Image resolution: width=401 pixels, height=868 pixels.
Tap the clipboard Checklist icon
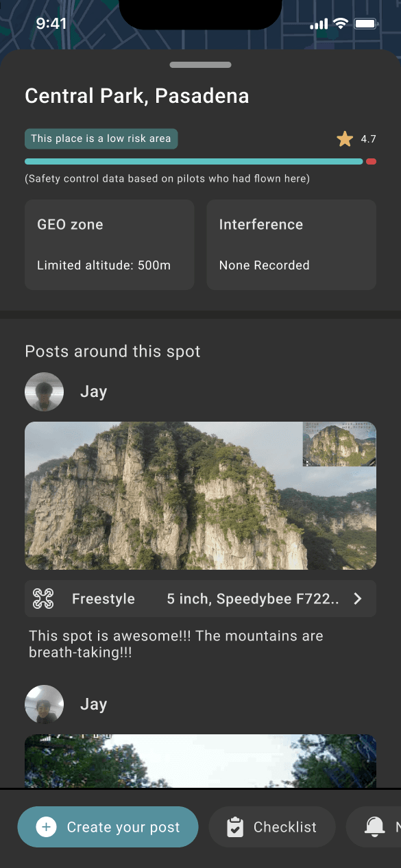(235, 827)
